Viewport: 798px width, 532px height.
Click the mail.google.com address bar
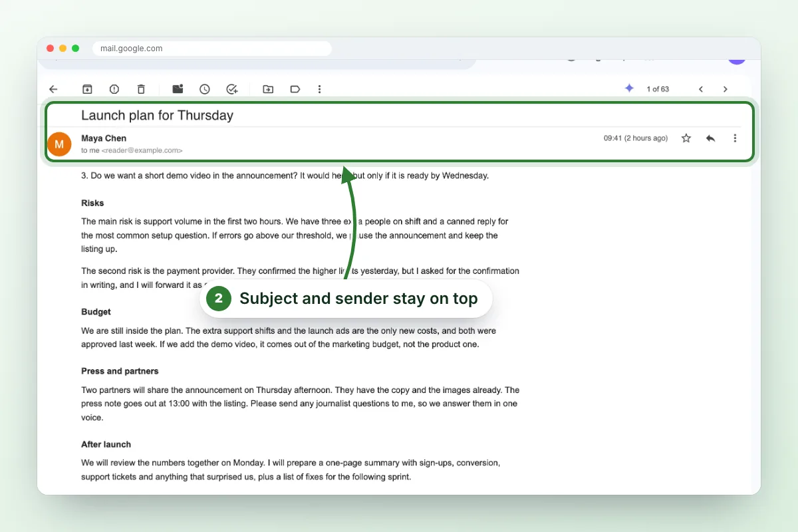pos(212,49)
